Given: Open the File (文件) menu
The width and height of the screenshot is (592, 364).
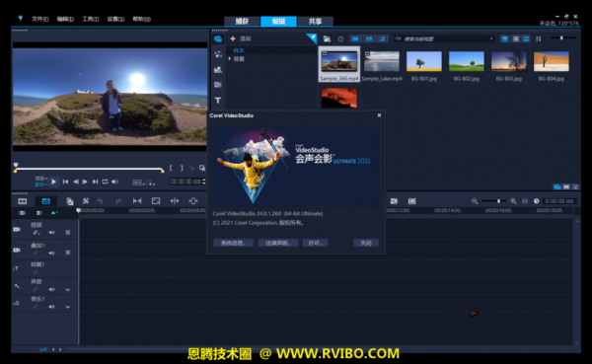Looking at the screenshot, I should pos(40,19).
